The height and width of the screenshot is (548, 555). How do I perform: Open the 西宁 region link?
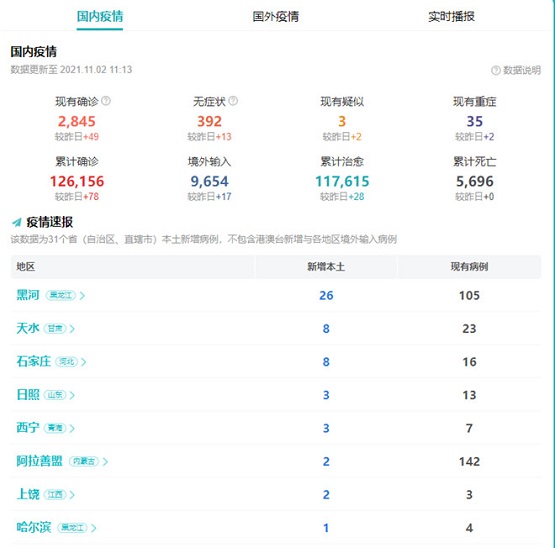(x=28, y=428)
